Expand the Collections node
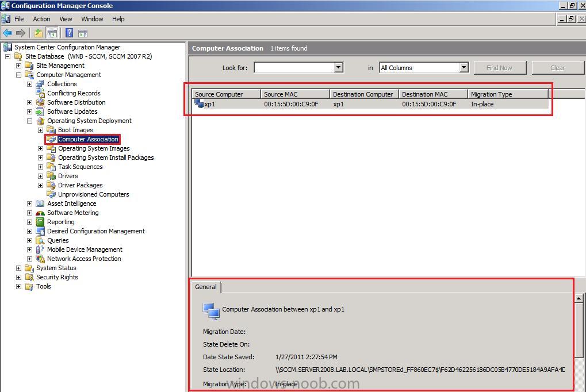586x392 pixels. pos(29,84)
